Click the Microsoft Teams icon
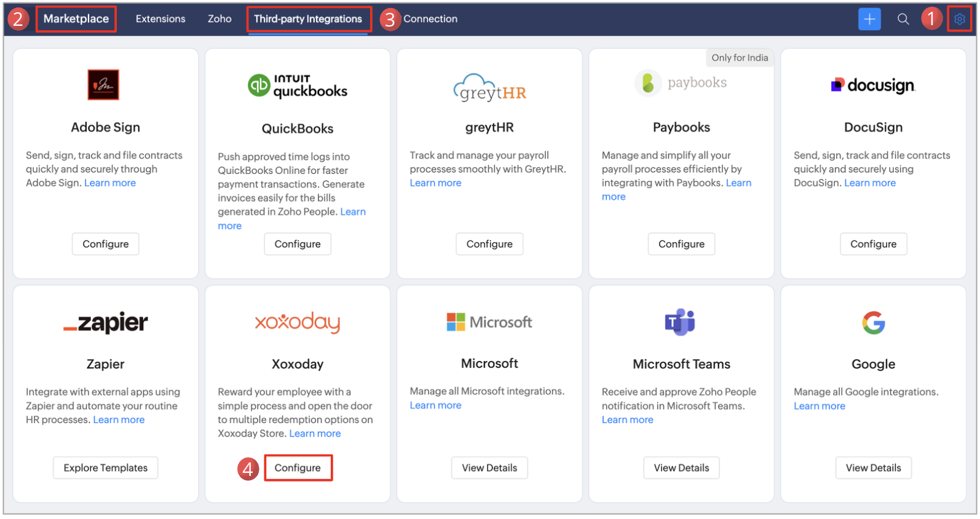This screenshot has width=980, height=519. pos(680,322)
